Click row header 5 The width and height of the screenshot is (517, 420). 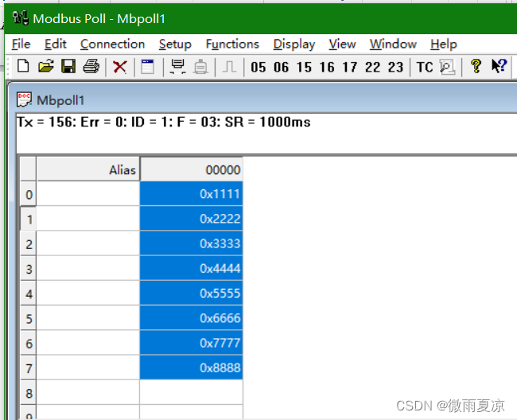(29, 318)
